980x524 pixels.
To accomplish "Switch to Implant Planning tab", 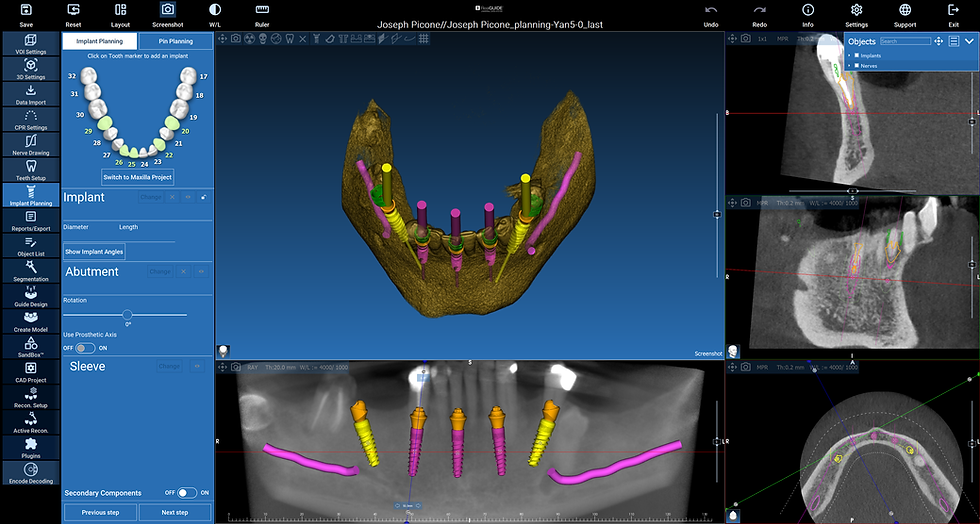I will click(100, 41).
